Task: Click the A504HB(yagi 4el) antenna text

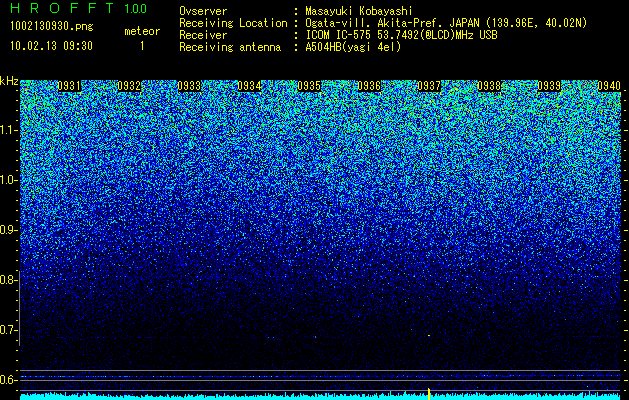Action: click(353, 47)
